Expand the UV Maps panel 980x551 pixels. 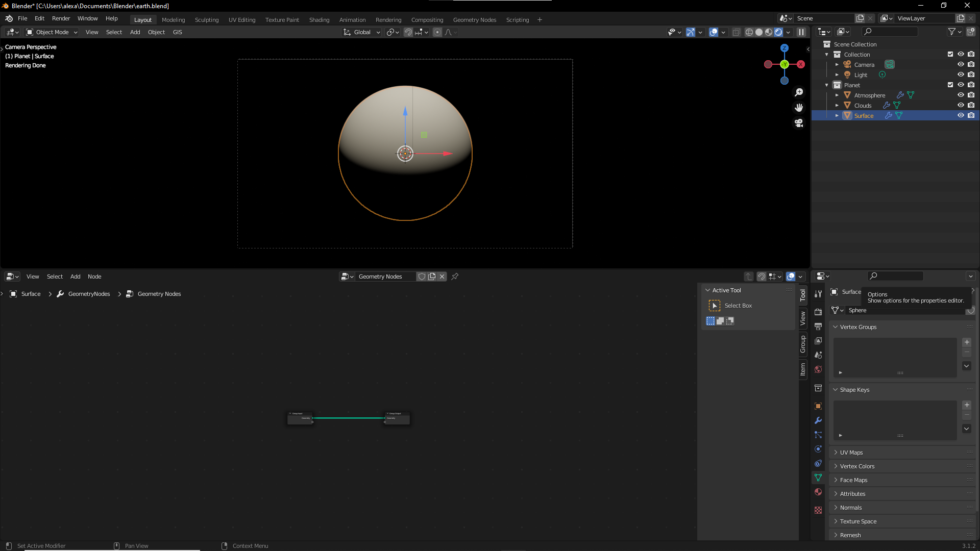[x=851, y=453]
